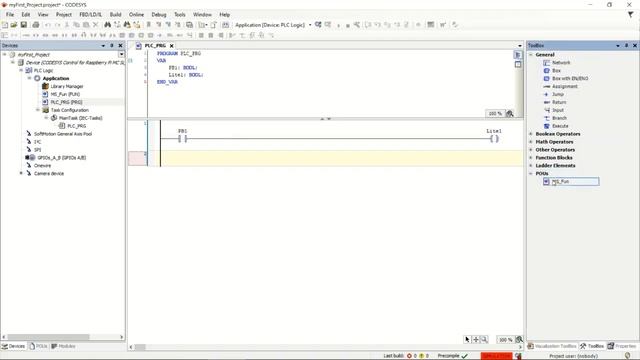This screenshot has height=360, width=640.
Task: Collapse the General toolbox category
Action: click(531, 55)
